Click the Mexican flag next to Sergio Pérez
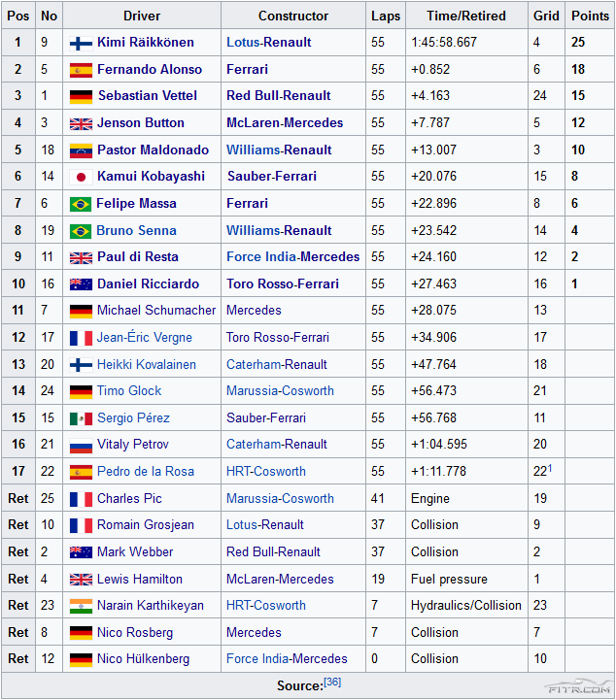 point(81,418)
